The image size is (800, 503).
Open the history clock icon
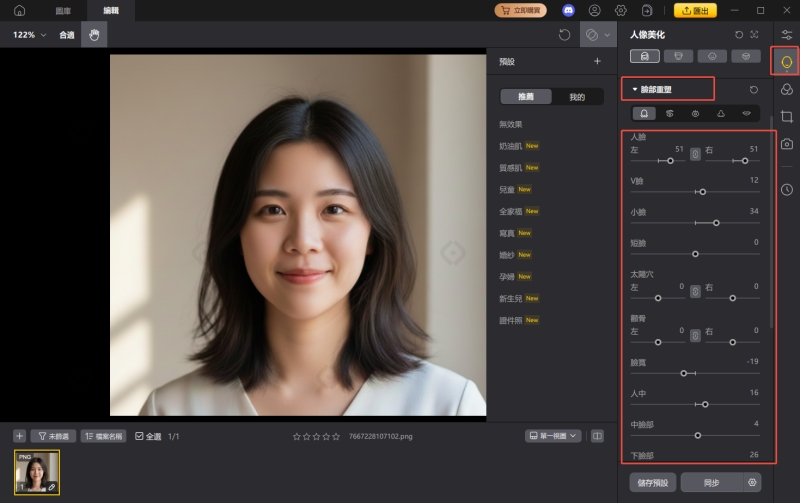click(787, 190)
